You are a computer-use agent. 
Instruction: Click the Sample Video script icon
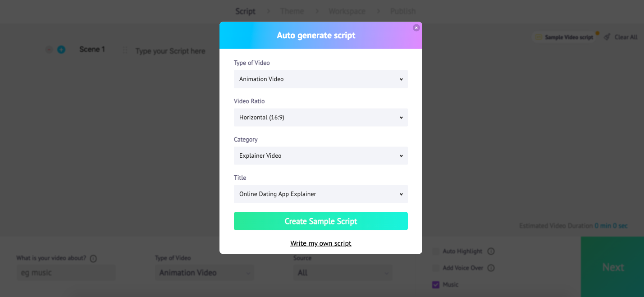coord(539,37)
